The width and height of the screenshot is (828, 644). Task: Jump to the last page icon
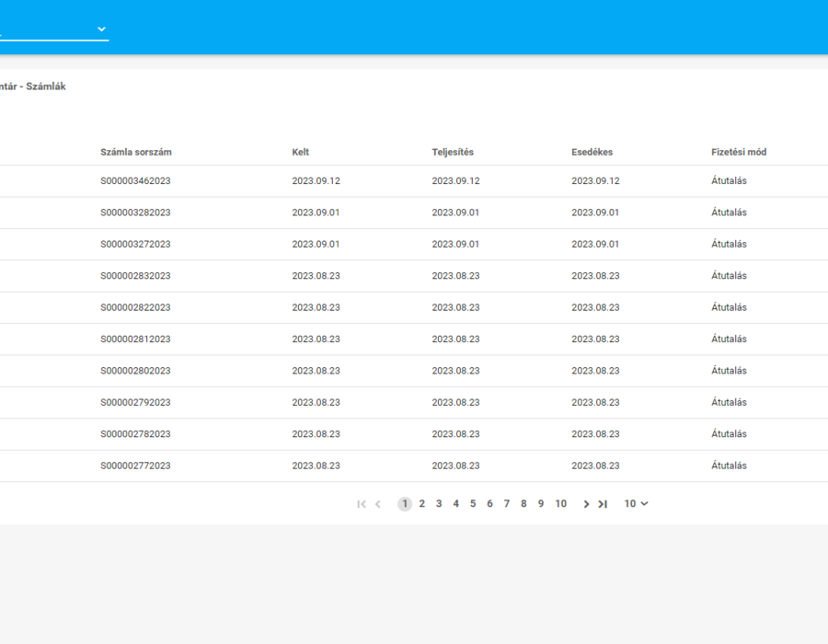(x=603, y=504)
